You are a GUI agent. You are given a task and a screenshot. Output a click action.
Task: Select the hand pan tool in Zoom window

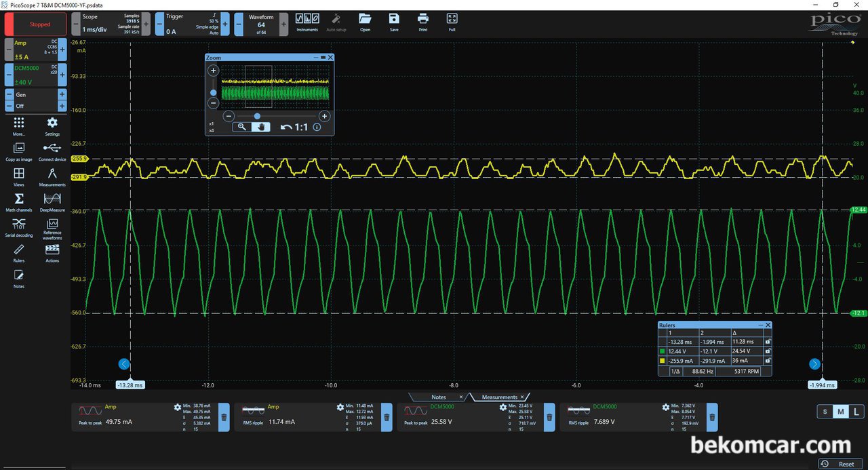[x=261, y=127]
